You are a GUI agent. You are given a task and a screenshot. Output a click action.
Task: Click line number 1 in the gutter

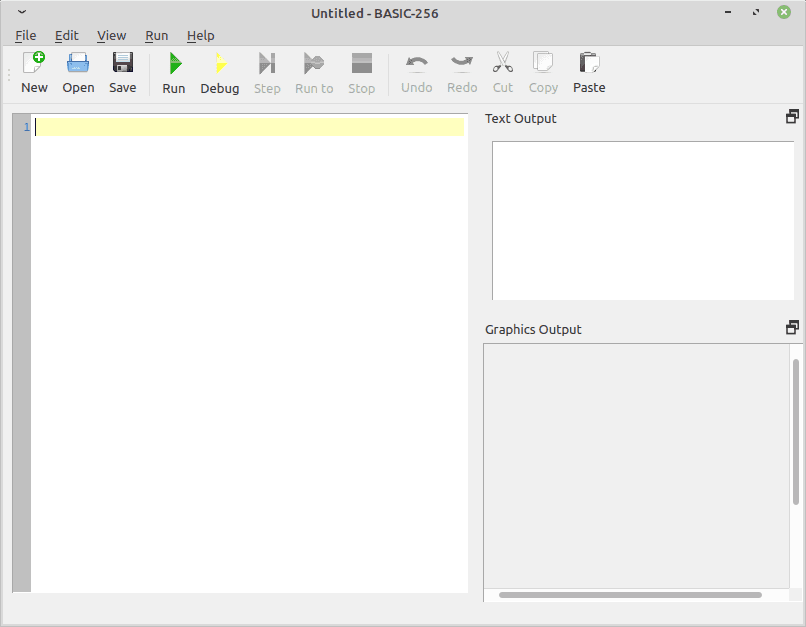(27, 127)
